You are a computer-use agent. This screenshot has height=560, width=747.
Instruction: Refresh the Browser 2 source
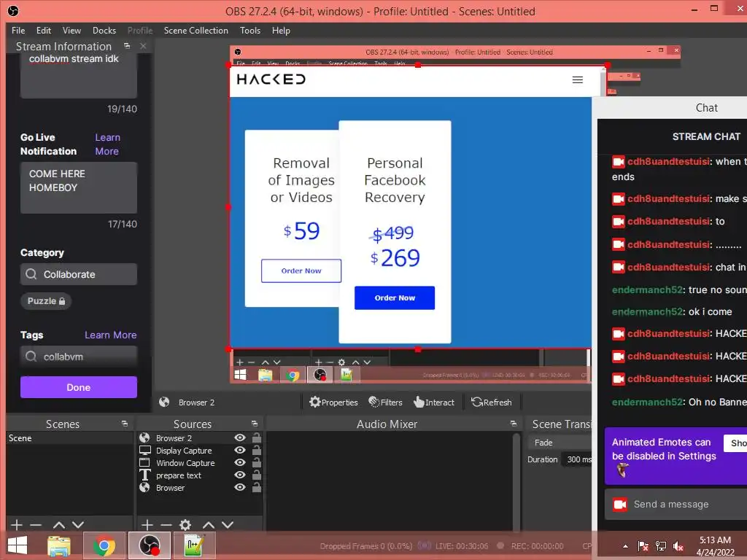492,402
